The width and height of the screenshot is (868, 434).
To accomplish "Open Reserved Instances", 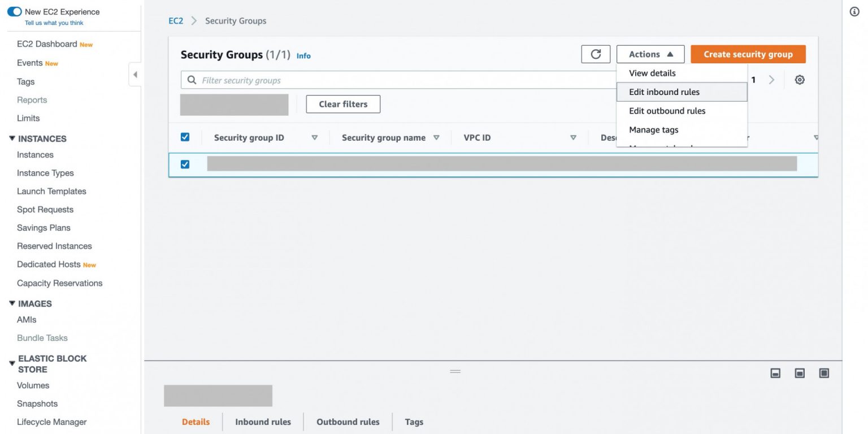I will (x=54, y=246).
